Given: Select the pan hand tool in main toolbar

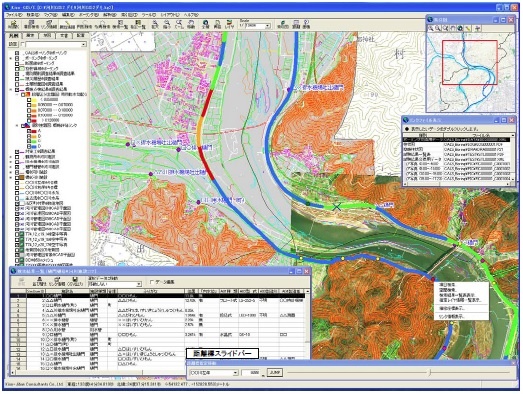Looking at the screenshot, I should 191,24.
